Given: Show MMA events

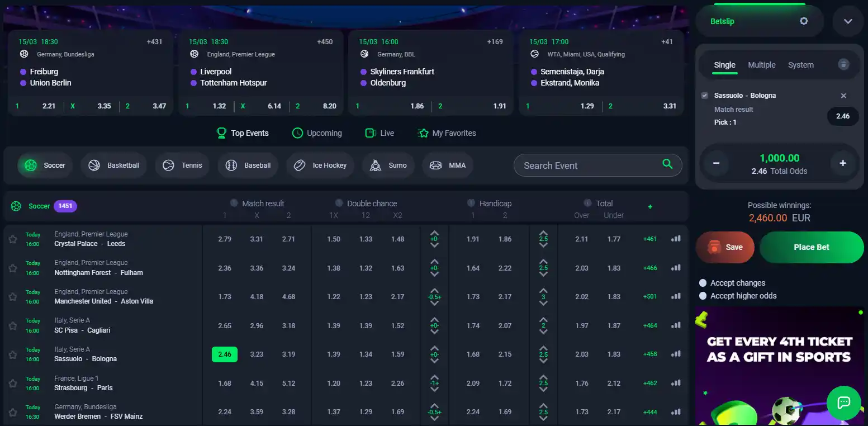Looking at the screenshot, I should 448,165.
